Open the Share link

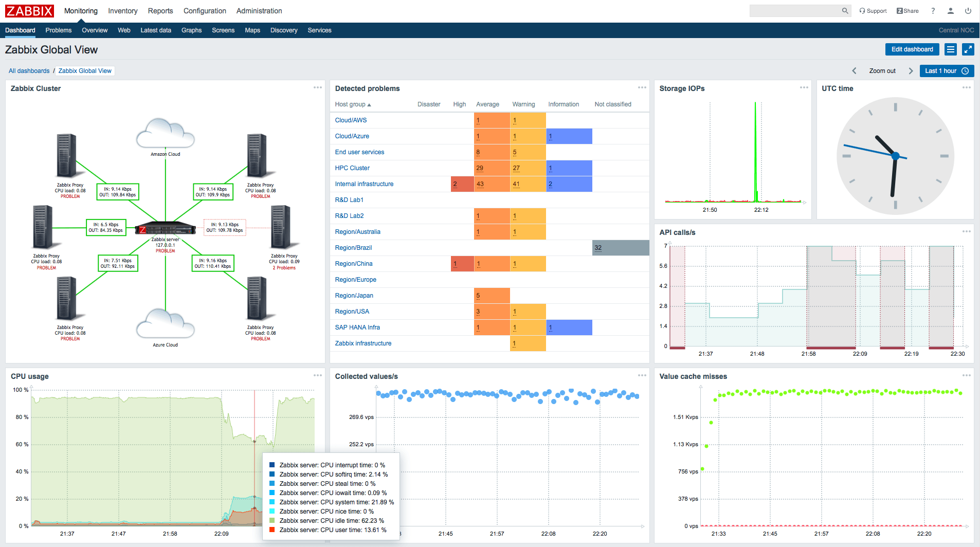tap(908, 11)
